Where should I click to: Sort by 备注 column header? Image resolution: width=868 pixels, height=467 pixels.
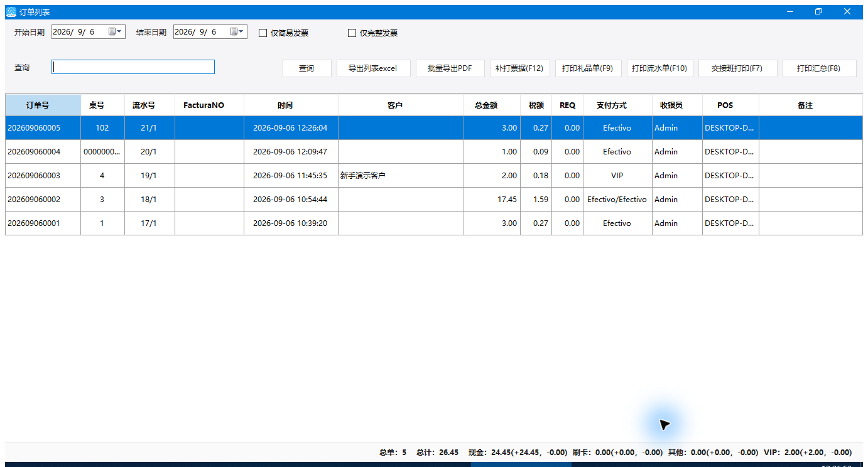pyautogui.click(x=811, y=105)
